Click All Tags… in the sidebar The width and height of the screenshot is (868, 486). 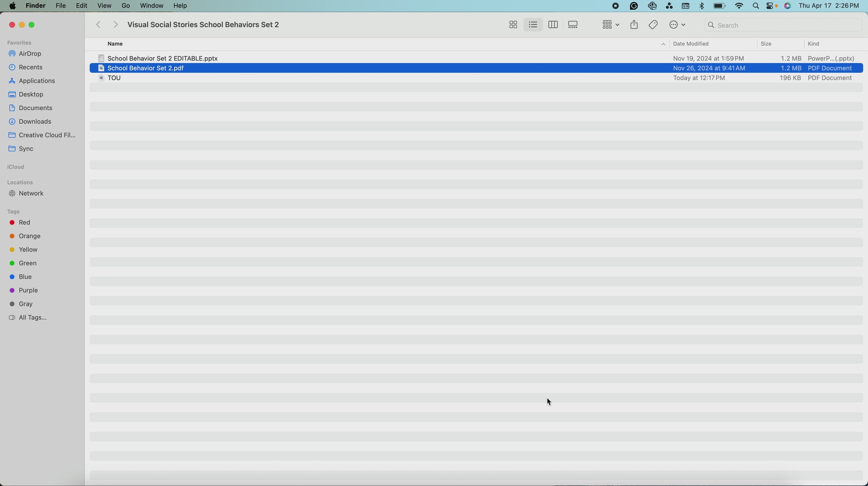pyautogui.click(x=32, y=317)
